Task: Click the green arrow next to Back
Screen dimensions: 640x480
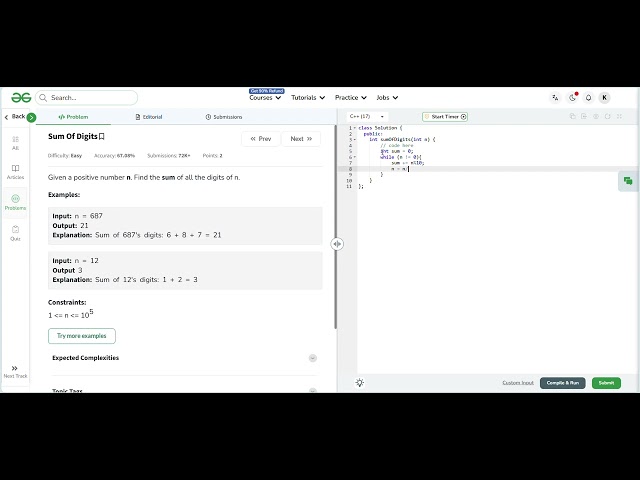Action: (x=31, y=118)
